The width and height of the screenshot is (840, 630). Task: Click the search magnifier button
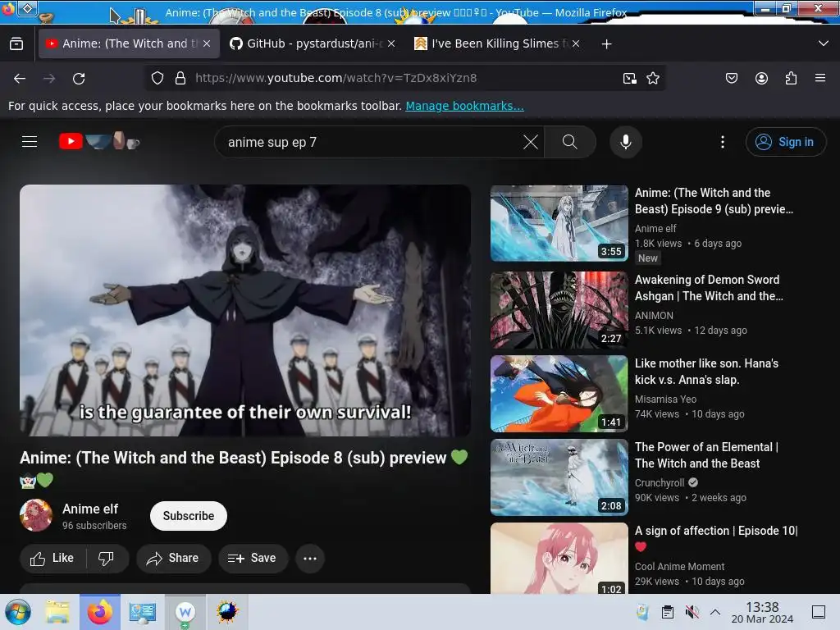click(x=570, y=142)
